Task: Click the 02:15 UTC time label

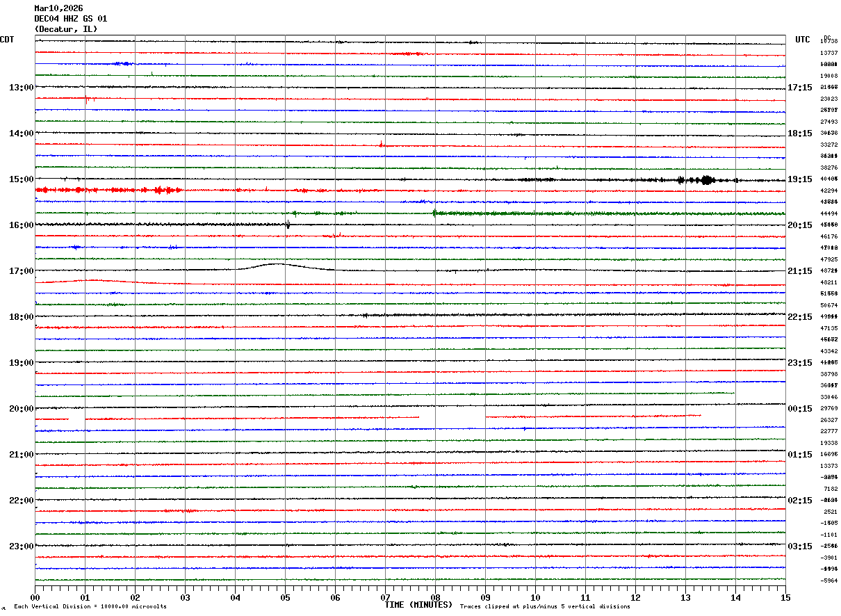Action: click(800, 501)
